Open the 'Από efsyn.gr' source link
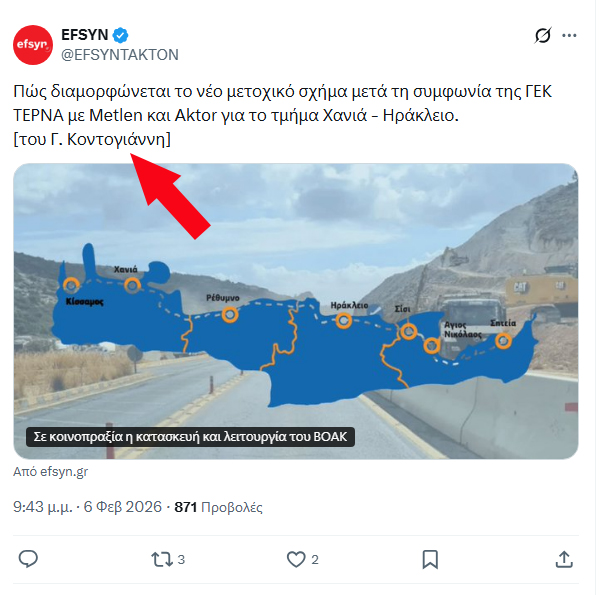The width and height of the screenshot is (602, 595). (51, 471)
